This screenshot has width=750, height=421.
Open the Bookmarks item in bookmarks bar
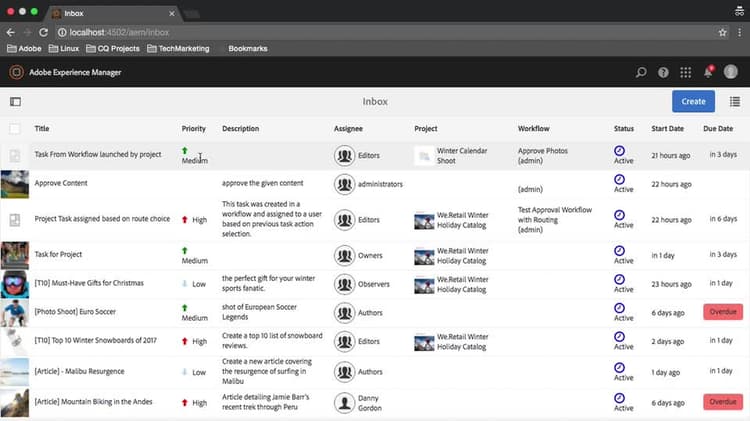click(247, 48)
